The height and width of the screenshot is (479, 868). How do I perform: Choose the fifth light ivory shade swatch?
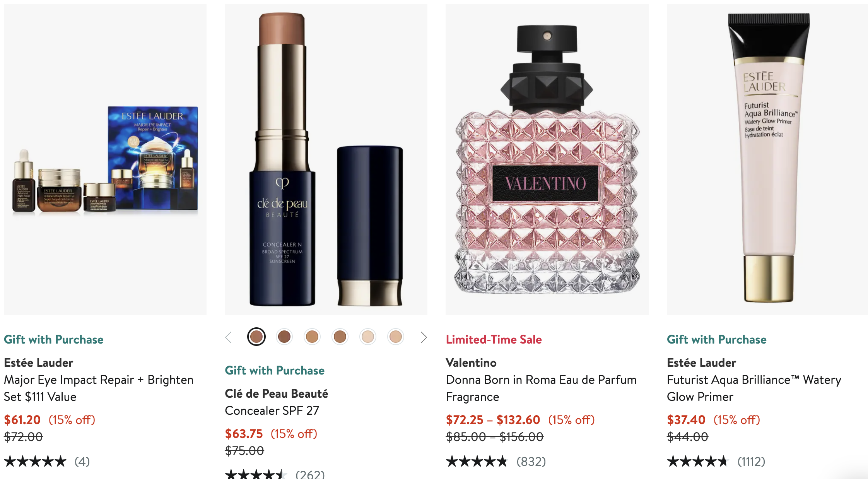click(368, 337)
